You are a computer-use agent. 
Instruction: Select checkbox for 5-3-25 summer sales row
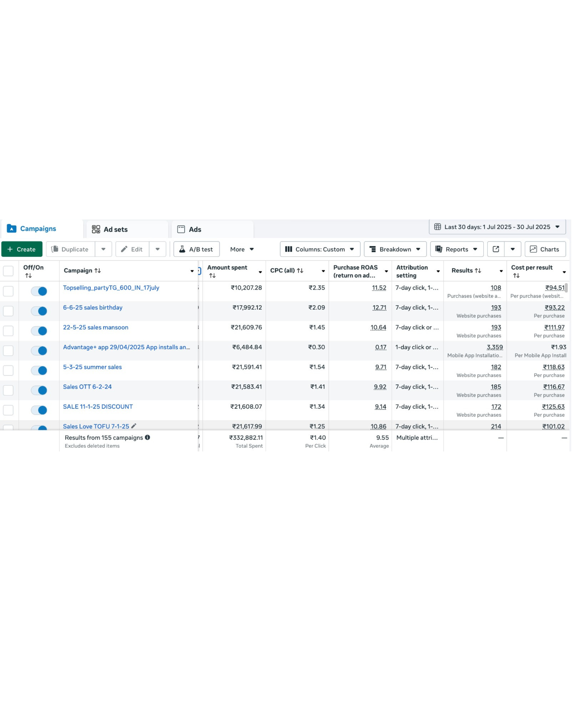(8, 370)
